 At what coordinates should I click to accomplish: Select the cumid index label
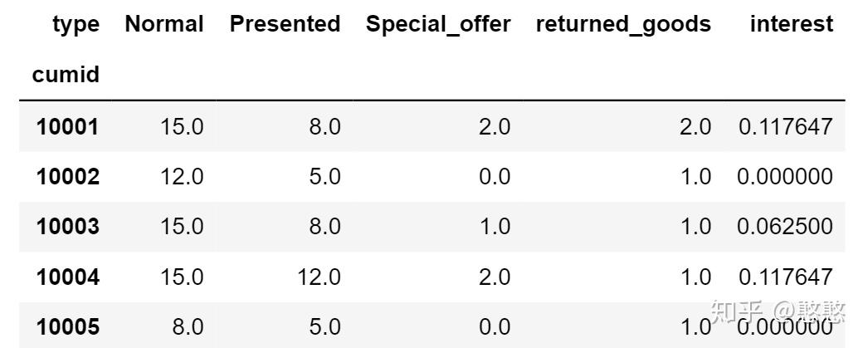tap(66, 75)
